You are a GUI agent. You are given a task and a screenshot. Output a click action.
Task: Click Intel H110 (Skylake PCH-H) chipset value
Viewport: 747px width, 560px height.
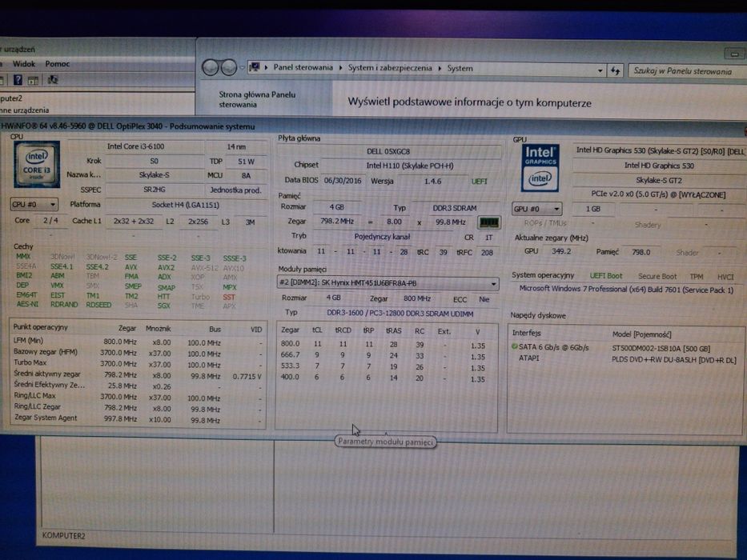point(410,166)
